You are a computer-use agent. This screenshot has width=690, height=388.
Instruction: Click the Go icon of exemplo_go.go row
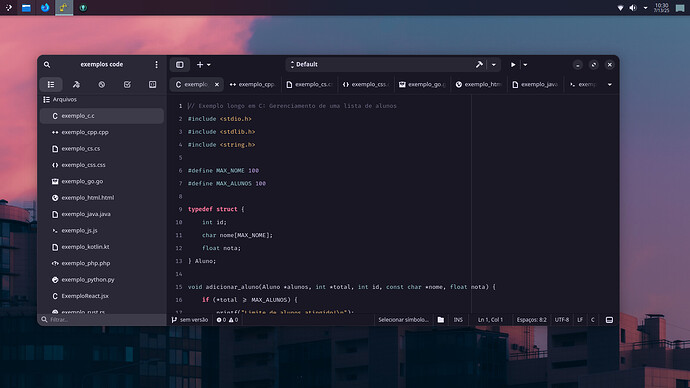click(55, 181)
